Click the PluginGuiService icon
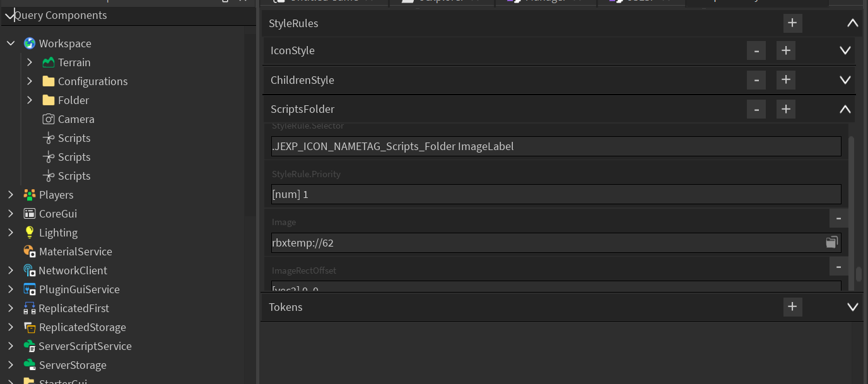Image resolution: width=868 pixels, height=384 pixels. coord(30,289)
